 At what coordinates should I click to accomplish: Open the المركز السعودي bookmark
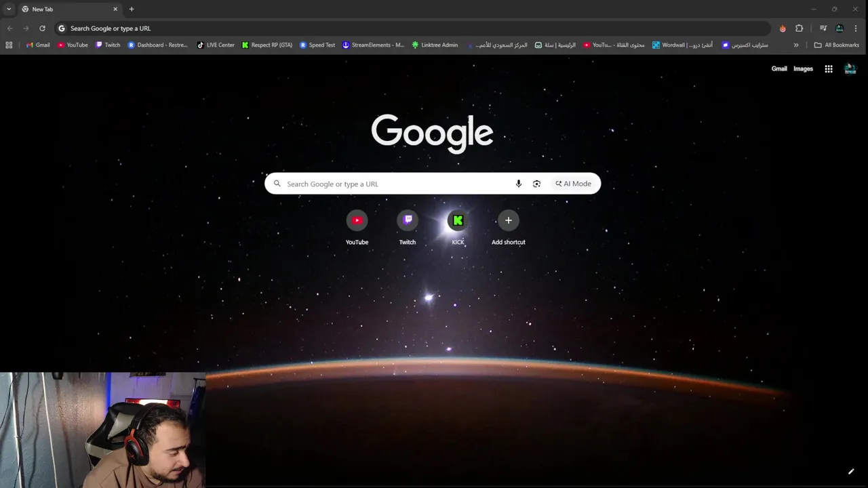tap(496, 45)
